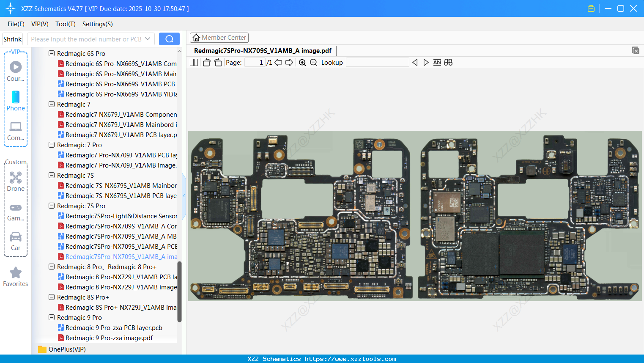Viewport: 644px width, 363px height.
Task: Rotate the schematic page counterclockwise
Action: [x=206, y=62]
